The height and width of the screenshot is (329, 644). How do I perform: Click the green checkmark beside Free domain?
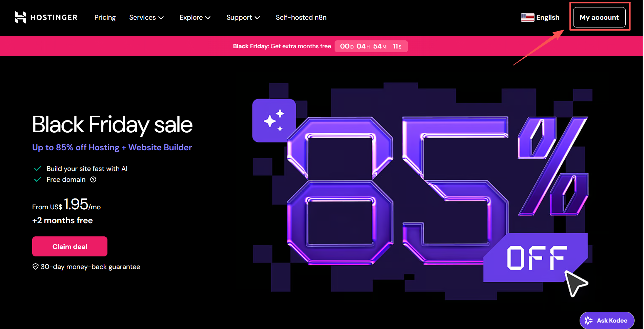tap(38, 179)
